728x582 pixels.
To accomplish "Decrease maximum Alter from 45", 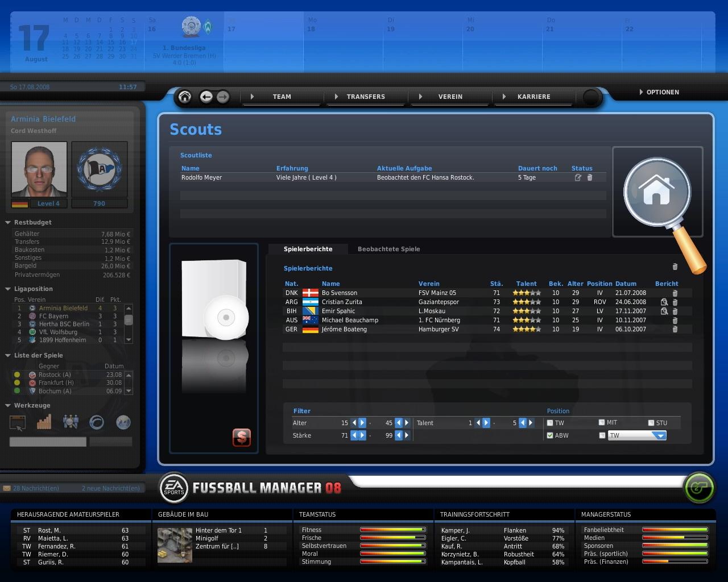I will click(x=399, y=423).
